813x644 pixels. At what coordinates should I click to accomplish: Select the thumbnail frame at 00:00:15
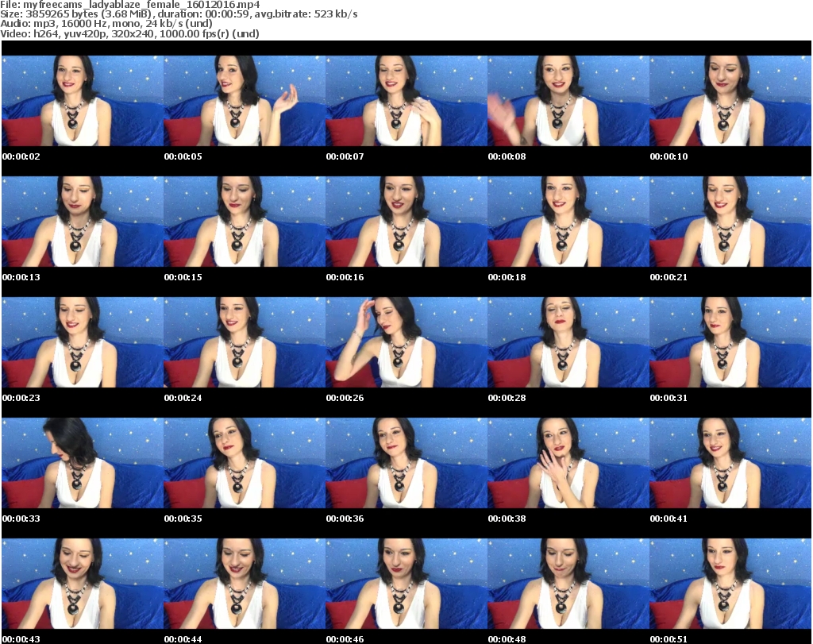click(x=245, y=222)
